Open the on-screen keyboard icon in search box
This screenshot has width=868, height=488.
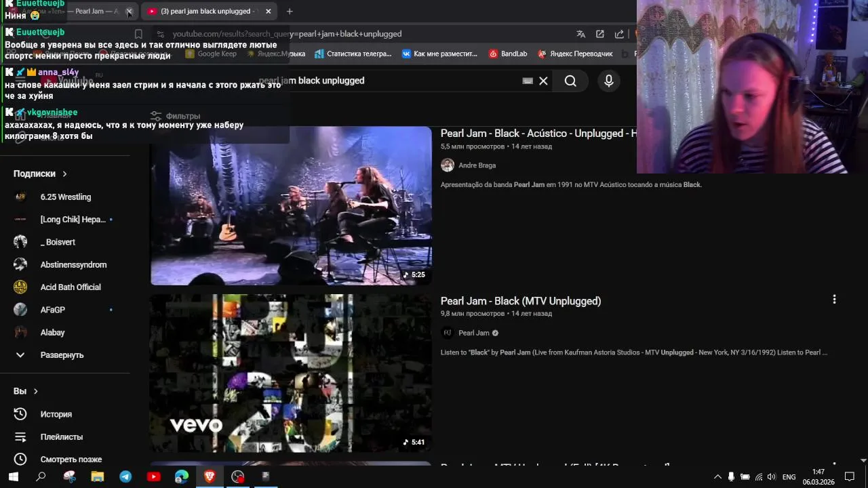click(x=528, y=81)
